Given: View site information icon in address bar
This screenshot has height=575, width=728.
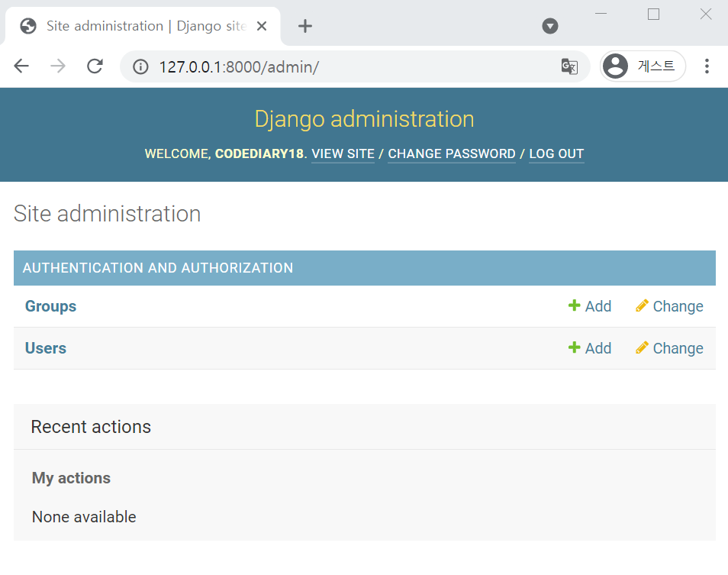Looking at the screenshot, I should coord(140,67).
